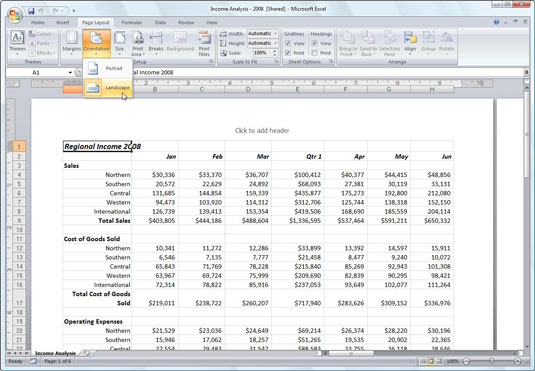
Task: Open Scale to Fit dialog launcher
Action: (x=276, y=62)
